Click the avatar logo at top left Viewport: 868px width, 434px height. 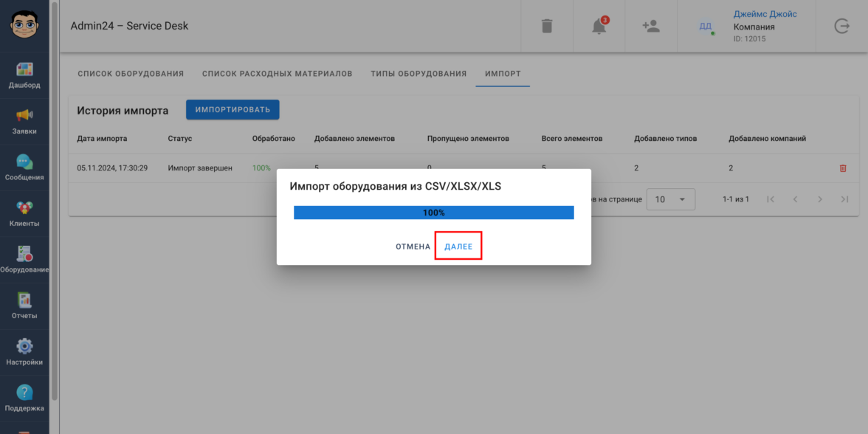24,24
